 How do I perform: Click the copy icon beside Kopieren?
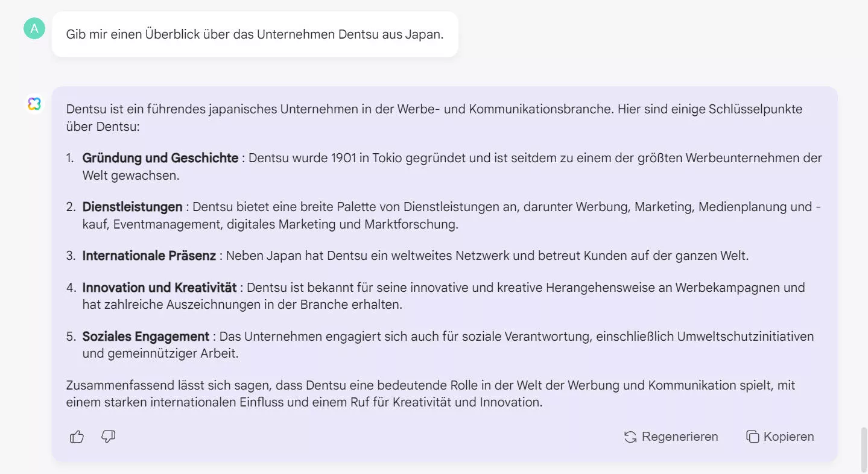(752, 436)
